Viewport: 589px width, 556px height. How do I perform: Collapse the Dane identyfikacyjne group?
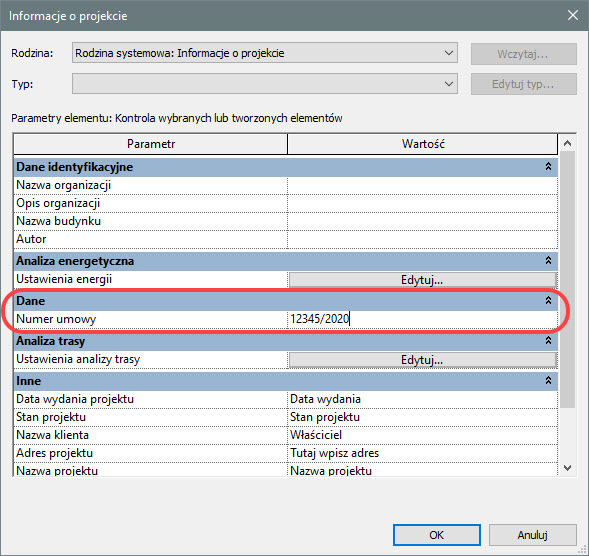[x=548, y=166]
